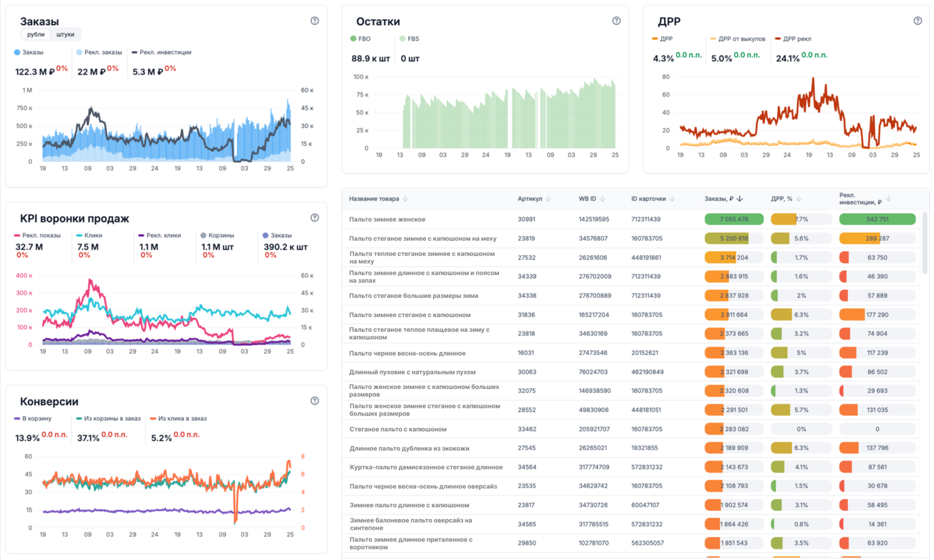Screen dimensions: 934x560
Task: Click the help icon in ДРР panel
Action: 917,21
